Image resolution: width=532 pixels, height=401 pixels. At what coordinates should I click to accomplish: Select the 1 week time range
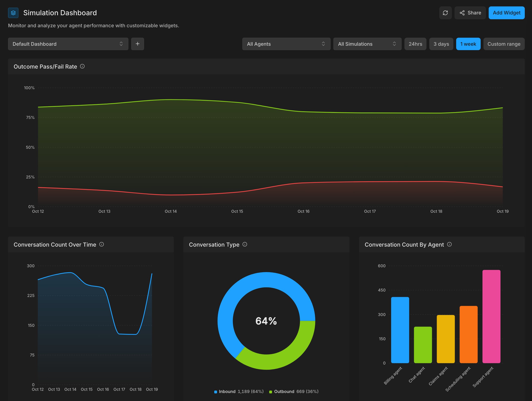pos(468,44)
